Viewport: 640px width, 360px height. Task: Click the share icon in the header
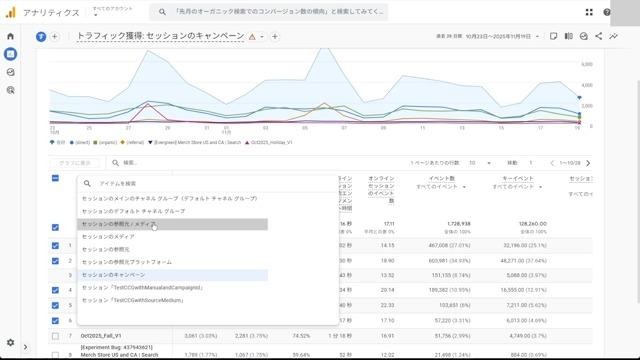[599, 36]
